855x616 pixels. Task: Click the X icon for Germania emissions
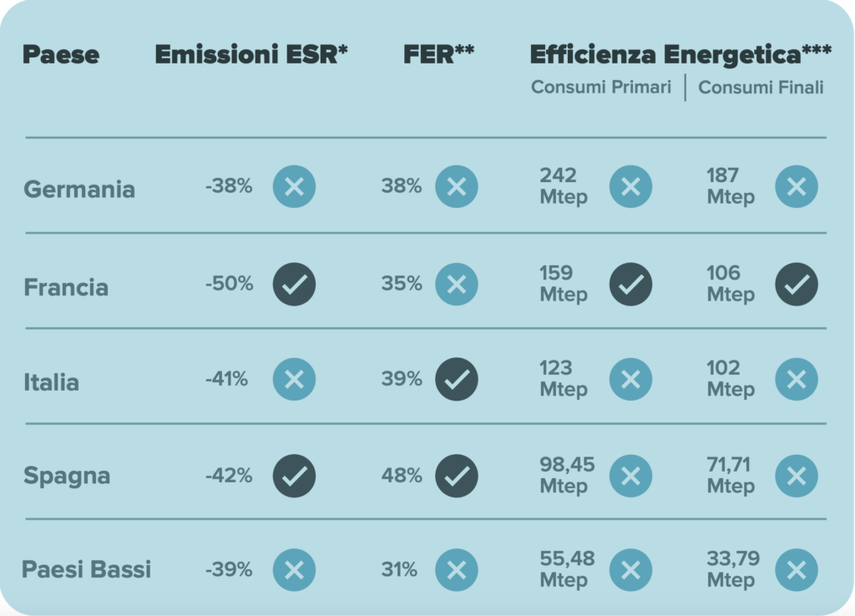point(294,186)
